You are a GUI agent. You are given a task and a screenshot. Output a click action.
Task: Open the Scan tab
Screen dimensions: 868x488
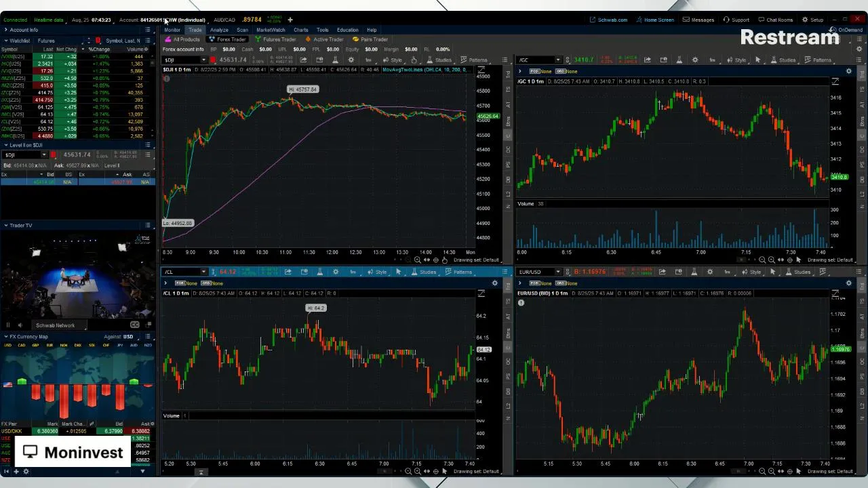point(242,30)
